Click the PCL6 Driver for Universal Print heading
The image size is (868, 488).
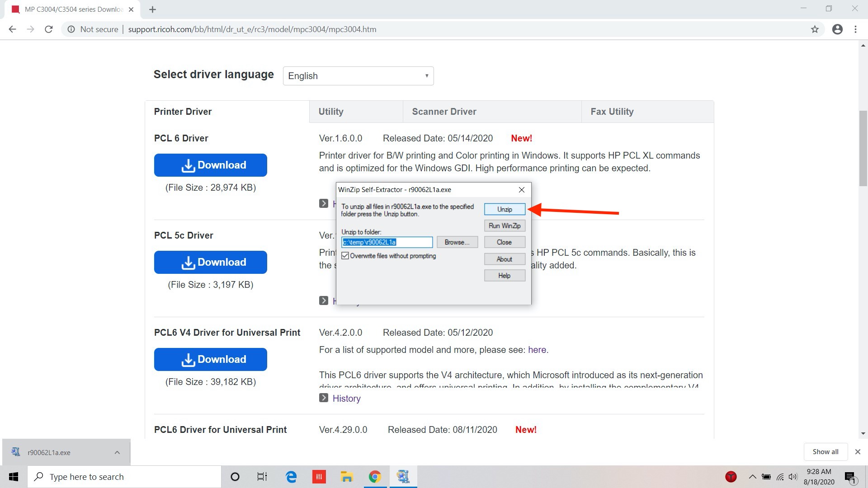pos(220,430)
